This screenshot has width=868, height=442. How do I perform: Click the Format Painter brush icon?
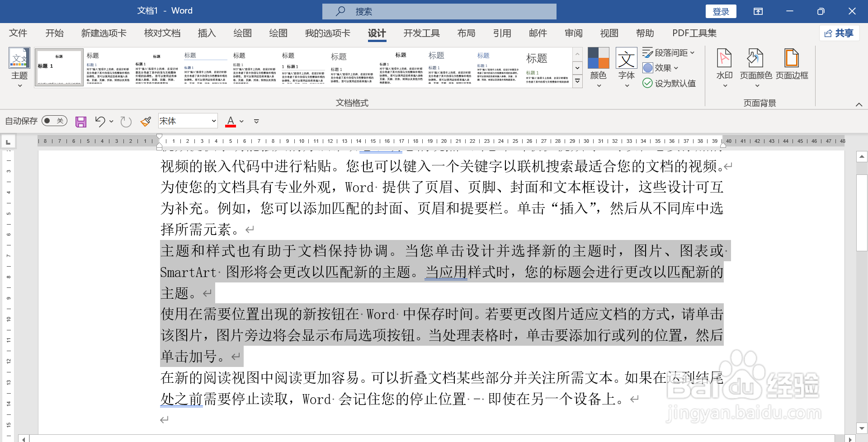[146, 121]
